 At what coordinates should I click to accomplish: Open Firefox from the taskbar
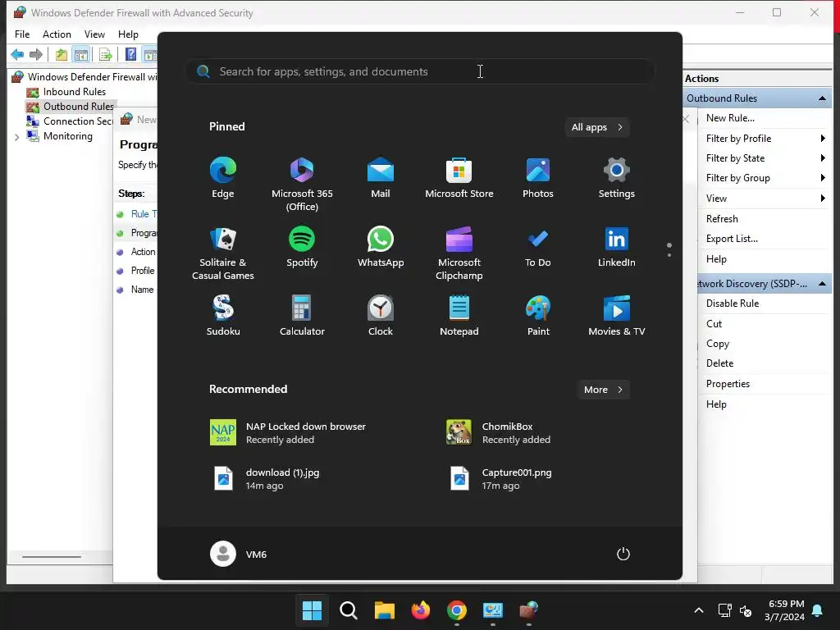pos(421,610)
